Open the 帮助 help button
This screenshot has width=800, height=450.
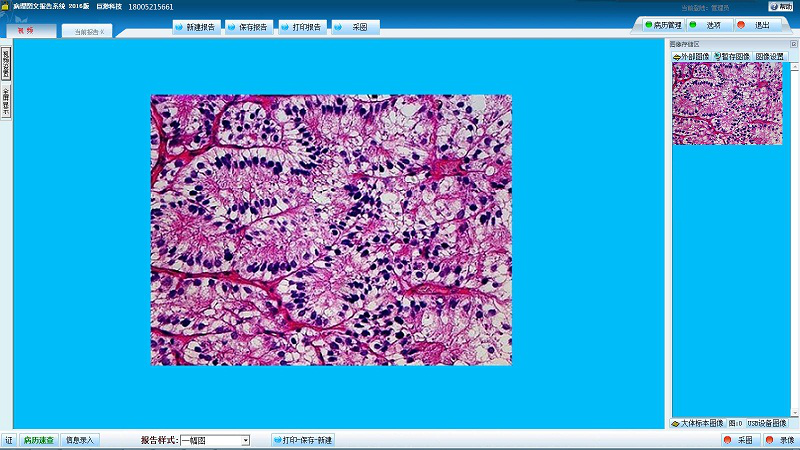pyautogui.click(x=780, y=7)
